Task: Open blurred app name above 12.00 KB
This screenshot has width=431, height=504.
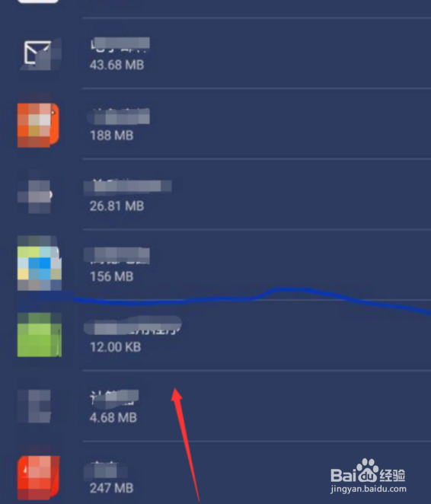Action: pyautogui.click(x=132, y=326)
